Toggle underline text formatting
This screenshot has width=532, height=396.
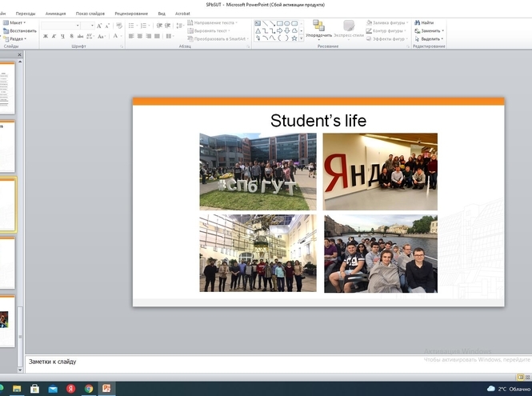[x=62, y=37]
